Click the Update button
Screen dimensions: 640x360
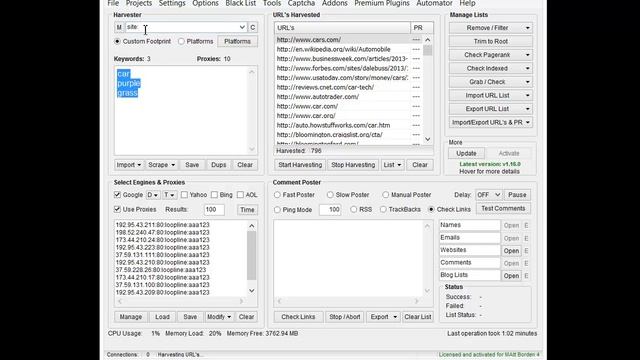pyautogui.click(x=466, y=153)
